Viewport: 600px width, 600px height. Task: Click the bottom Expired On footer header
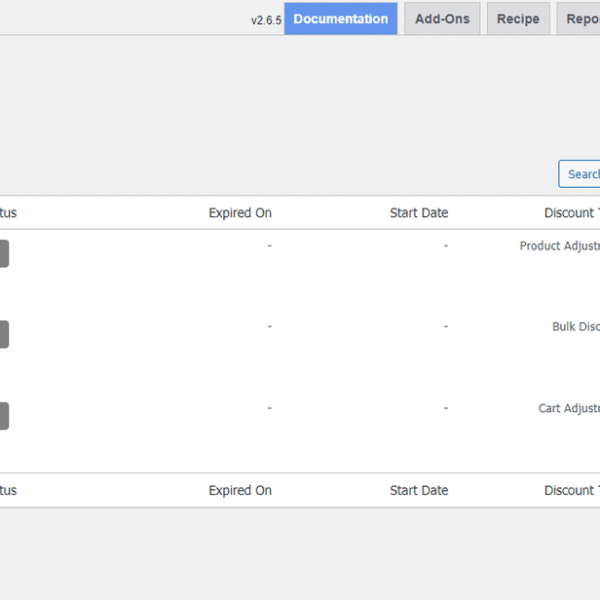coord(240,491)
